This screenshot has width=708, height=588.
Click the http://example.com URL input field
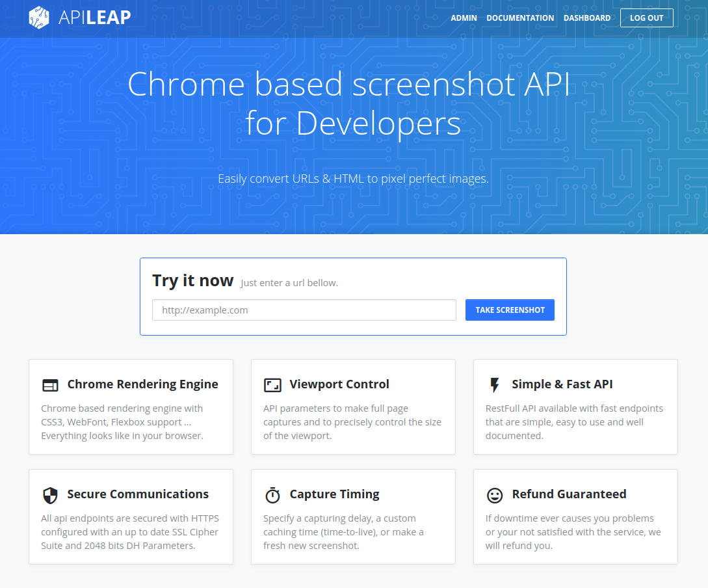tap(304, 310)
